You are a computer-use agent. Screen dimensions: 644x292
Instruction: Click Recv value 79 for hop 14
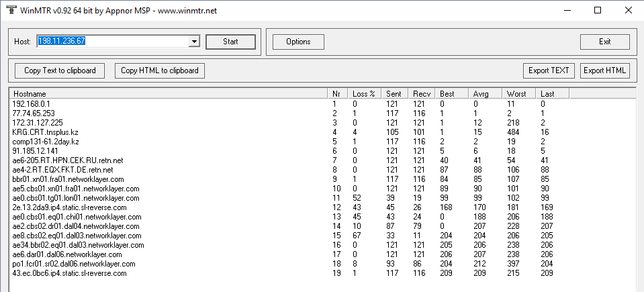pyautogui.click(x=418, y=226)
